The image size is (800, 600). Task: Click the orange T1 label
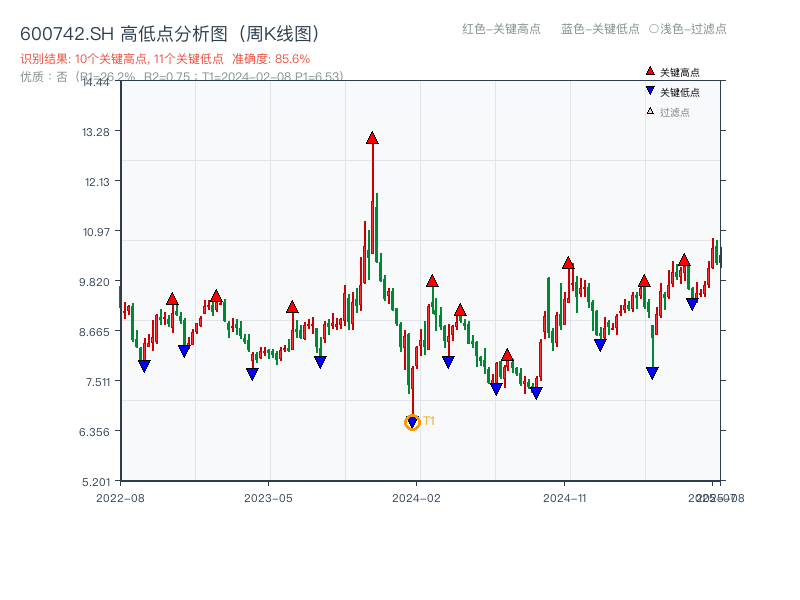click(429, 421)
